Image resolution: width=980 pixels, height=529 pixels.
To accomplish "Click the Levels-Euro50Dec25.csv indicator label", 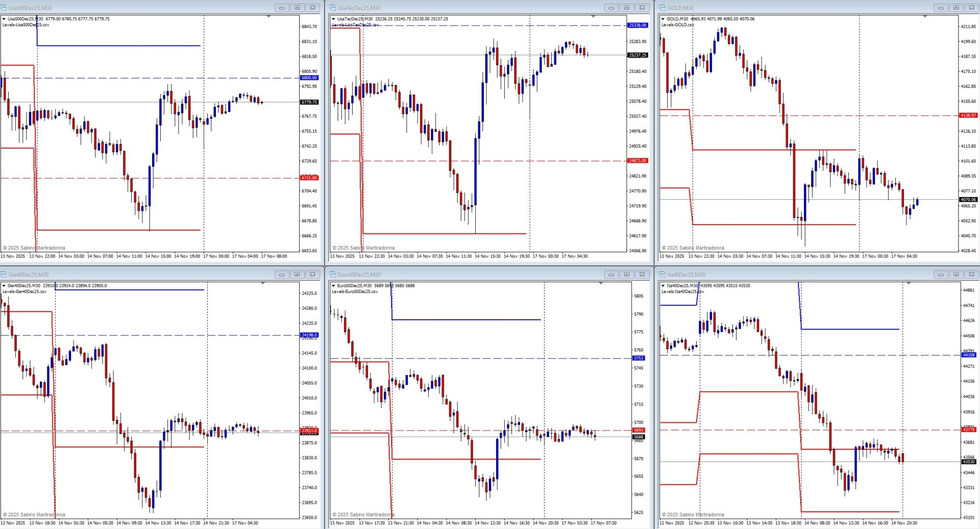I will (355, 292).
